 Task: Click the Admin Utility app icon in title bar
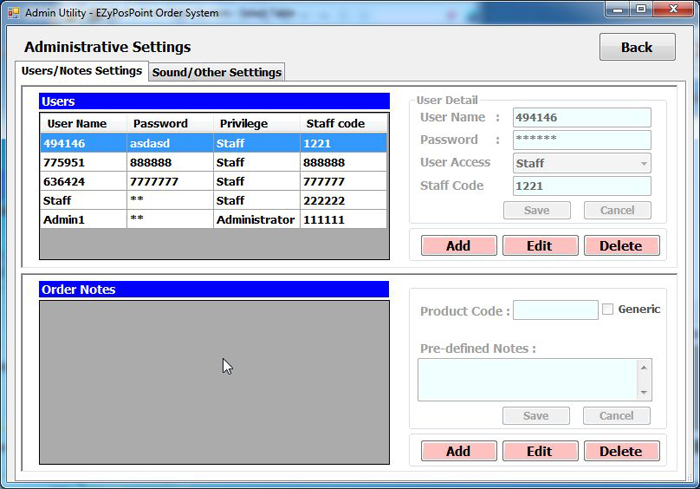pos(13,13)
